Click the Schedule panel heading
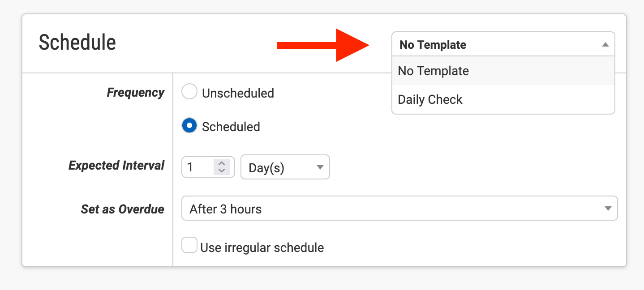The image size is (644, 290). point(77,43)
